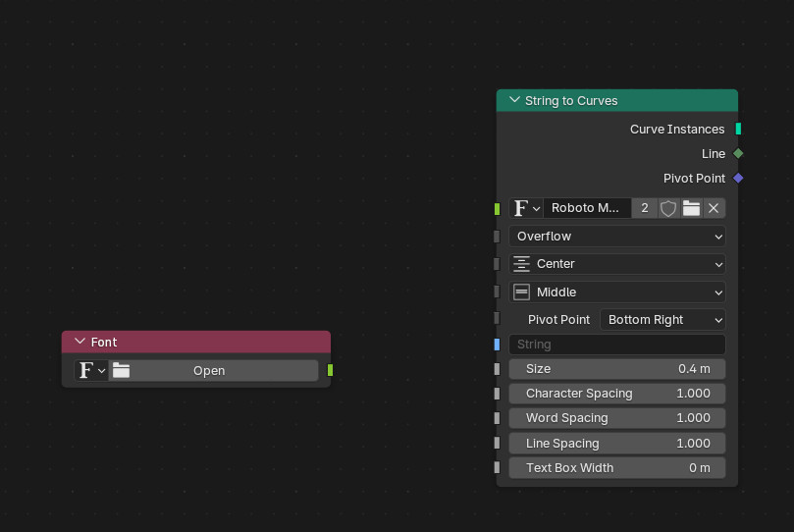Click the Size input socket
This screenshot has height=532, width=794.
[x=497, y=369]
